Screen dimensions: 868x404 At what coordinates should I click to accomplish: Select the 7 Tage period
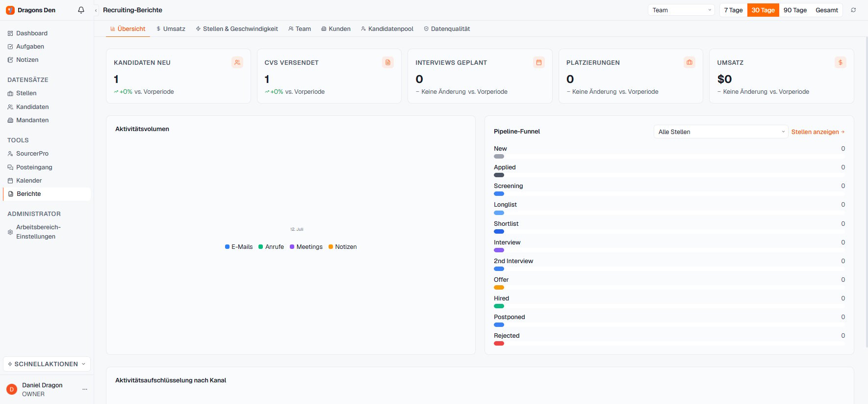[x=733, y=10]
